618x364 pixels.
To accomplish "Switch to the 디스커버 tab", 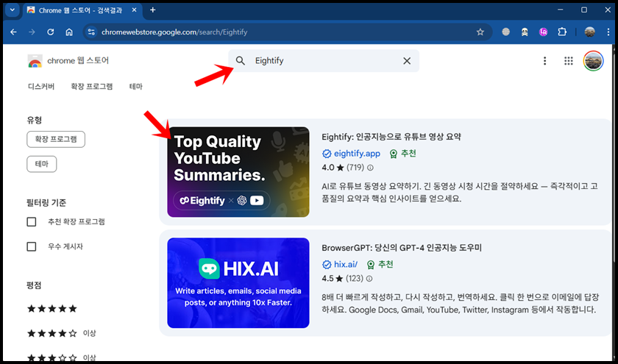I will (x=41, y=86).
